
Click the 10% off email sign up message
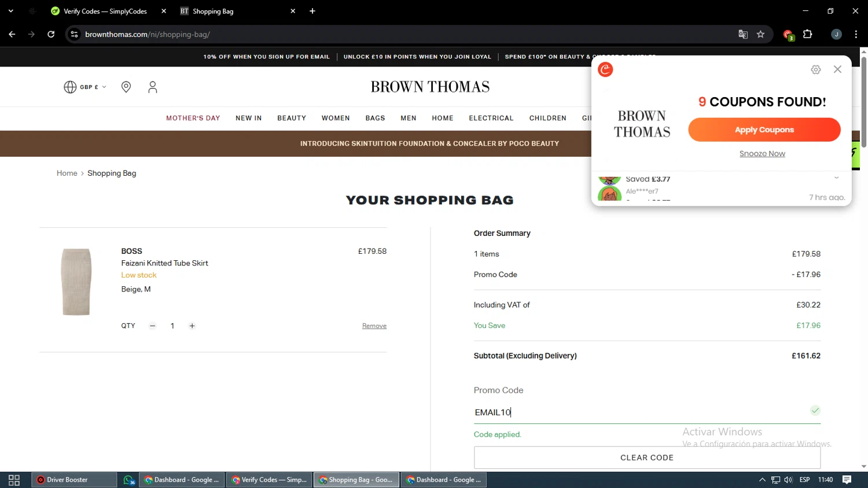(266, 57)
